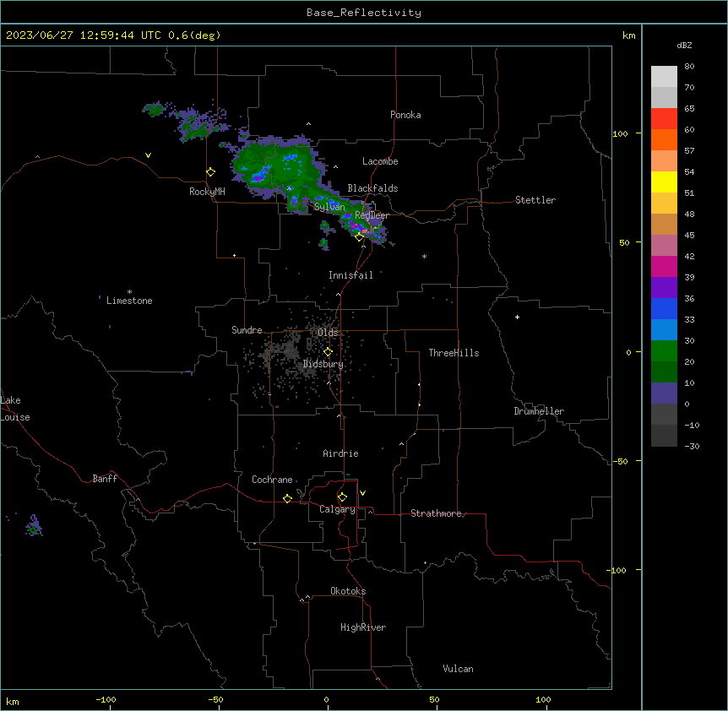Click the asterisk marker above Limestone

tap(129, 292)
